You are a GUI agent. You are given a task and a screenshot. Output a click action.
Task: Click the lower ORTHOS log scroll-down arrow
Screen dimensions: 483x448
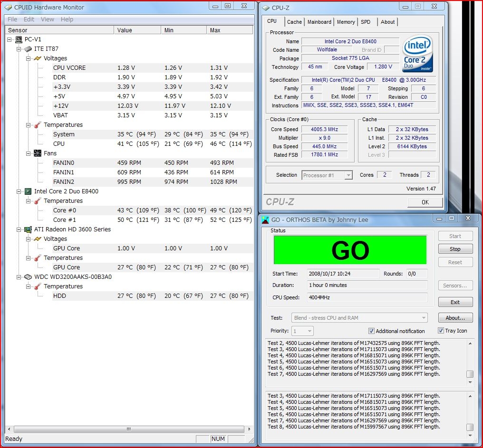pos(470,435)
